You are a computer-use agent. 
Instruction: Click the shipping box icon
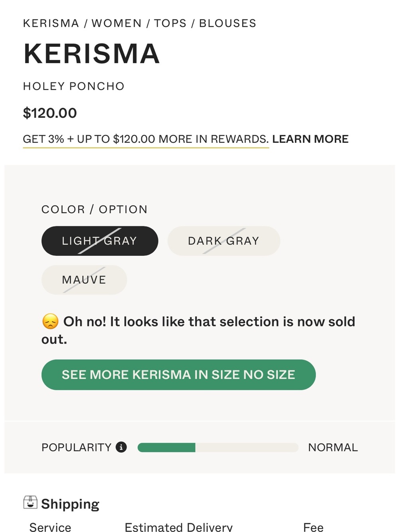coord(30,502)
